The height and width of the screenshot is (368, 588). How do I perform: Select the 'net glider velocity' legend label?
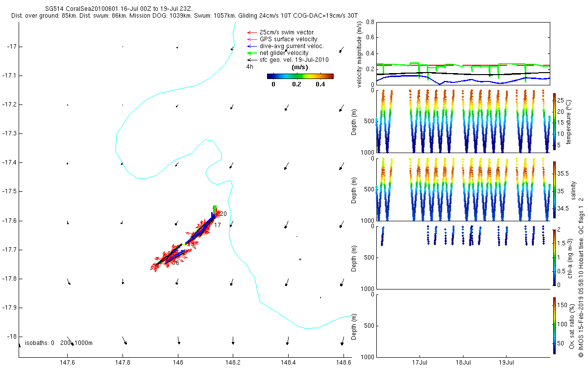click(284, 53)
